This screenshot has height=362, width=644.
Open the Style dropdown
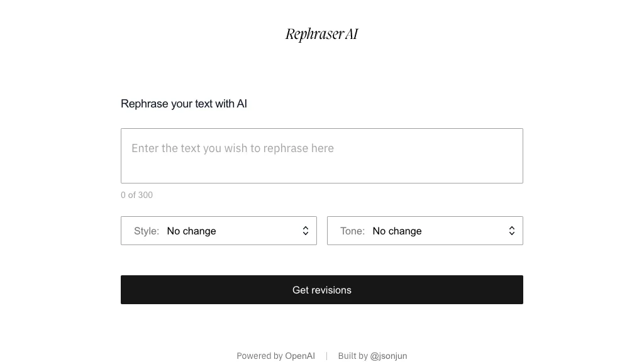(x=219, y=231)
